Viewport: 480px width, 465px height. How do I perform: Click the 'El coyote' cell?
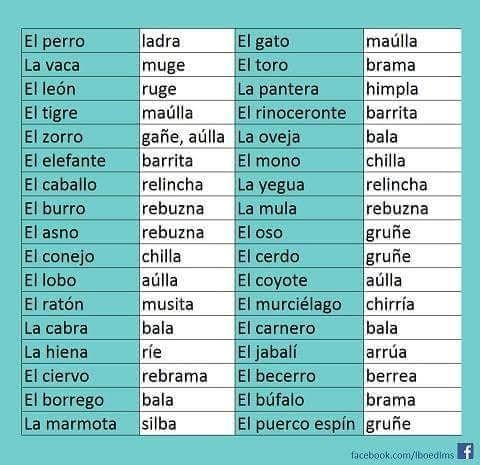coord(299,280)
